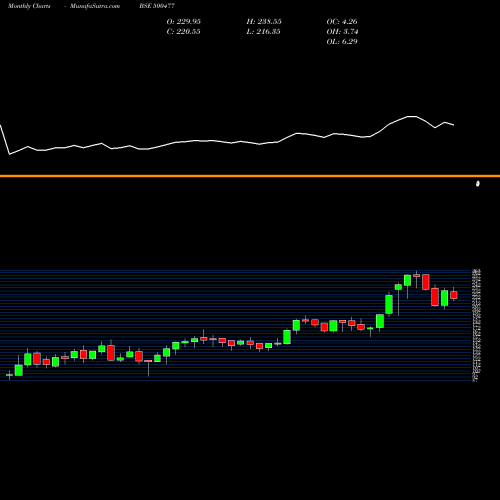The height and width of the screenshot is (500, 500).
Task: Select the open price 'O: 229.95'
Action: pyautogui.click(x=184, y=22)
